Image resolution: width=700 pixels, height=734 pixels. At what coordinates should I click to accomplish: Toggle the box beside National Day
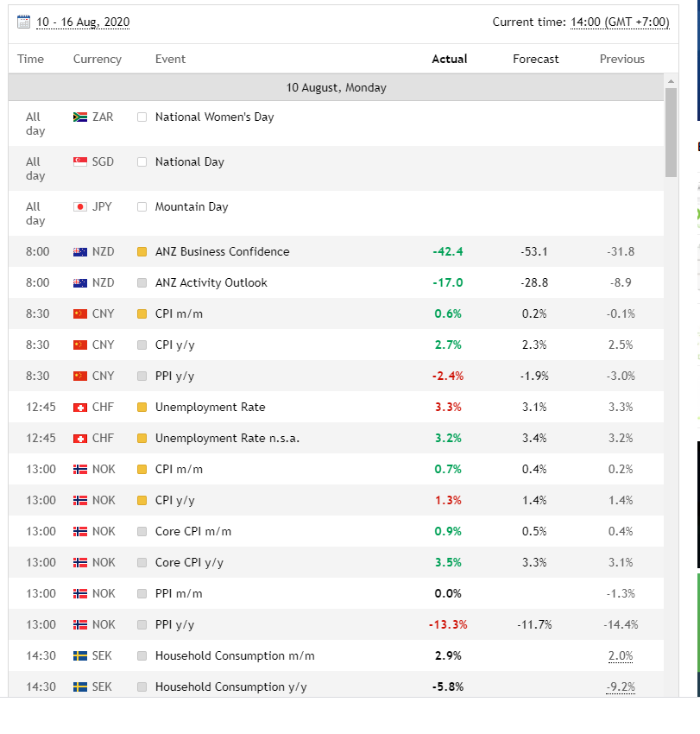point(142,162)
